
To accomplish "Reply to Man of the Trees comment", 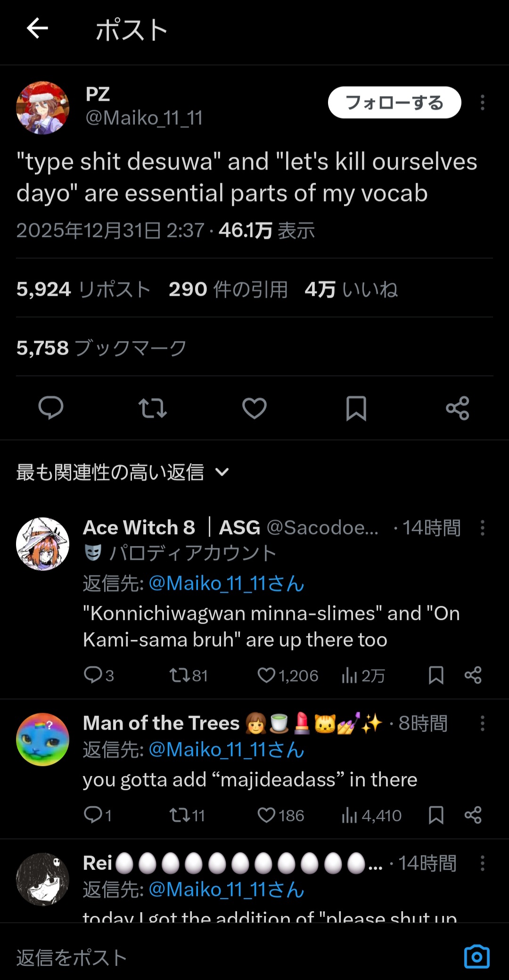I will (x=93, y=815).
